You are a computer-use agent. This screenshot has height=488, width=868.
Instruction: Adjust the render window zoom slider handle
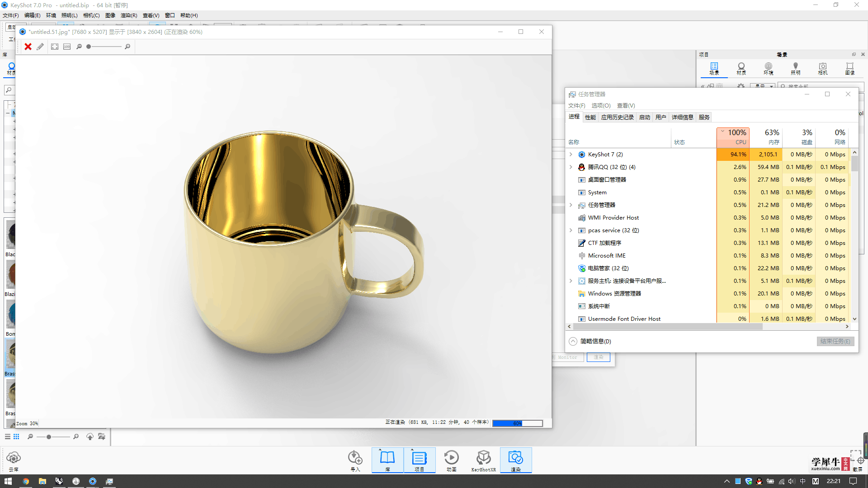pyautogui.click(x=89, y=47)
